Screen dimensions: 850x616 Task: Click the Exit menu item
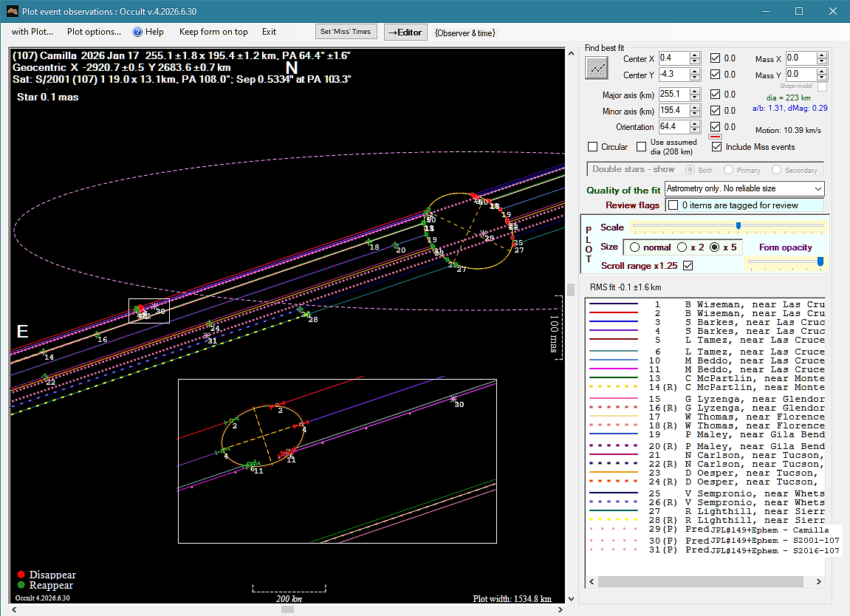coord(270,32)
